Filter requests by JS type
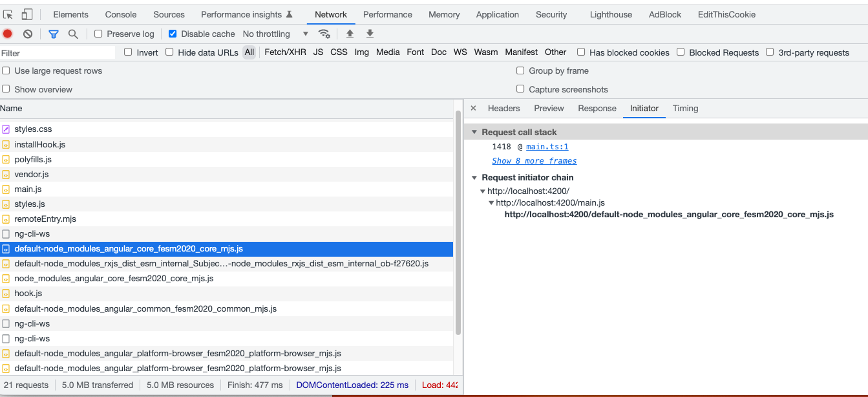Image resolution: width=868 pixels, height=397 pixels. click(x=318, y=52)
